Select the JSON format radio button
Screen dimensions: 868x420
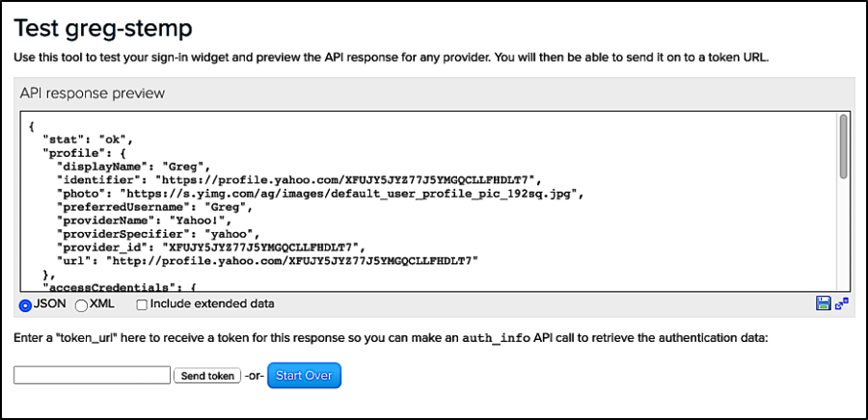pyautogui.click(x=25, y=304)
